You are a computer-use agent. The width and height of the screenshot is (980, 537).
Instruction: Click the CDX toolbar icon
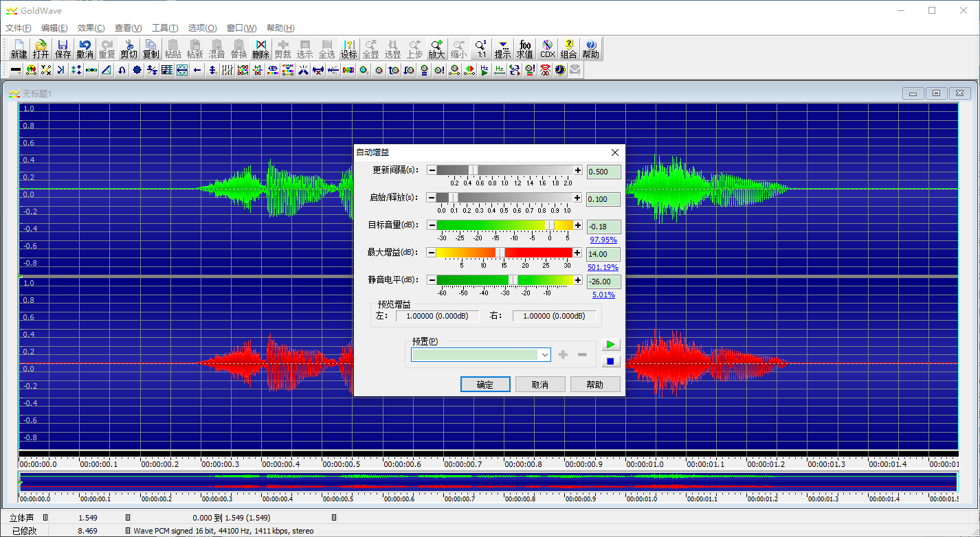click(x=547, y=49)
